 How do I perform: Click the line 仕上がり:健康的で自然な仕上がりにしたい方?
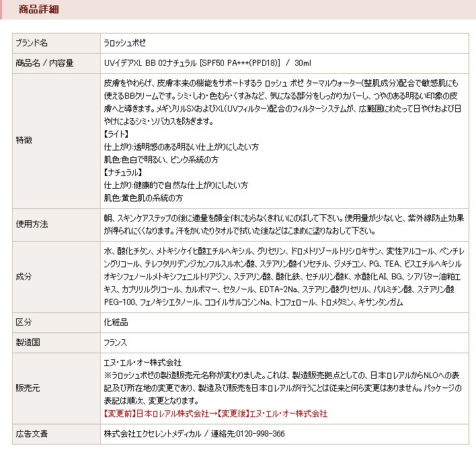tap(175, 185)
